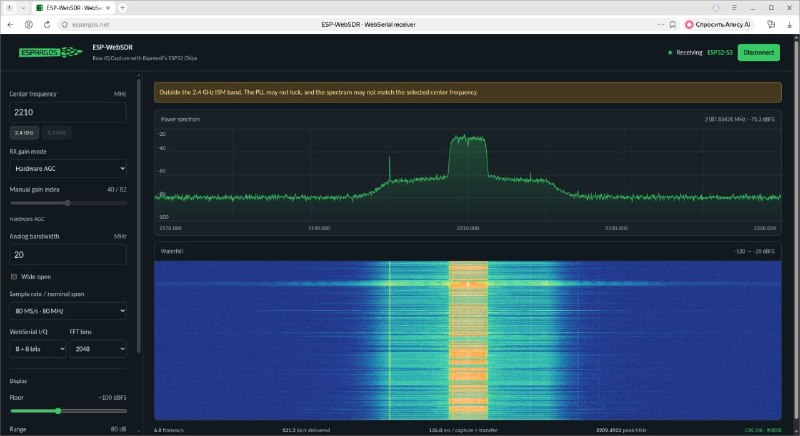Adjust the Manual gain index slider

[x=68, y=203]
